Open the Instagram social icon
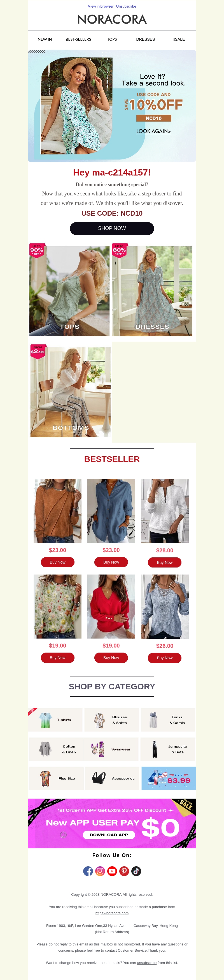 pyautogui.click(x=100, y=871)
